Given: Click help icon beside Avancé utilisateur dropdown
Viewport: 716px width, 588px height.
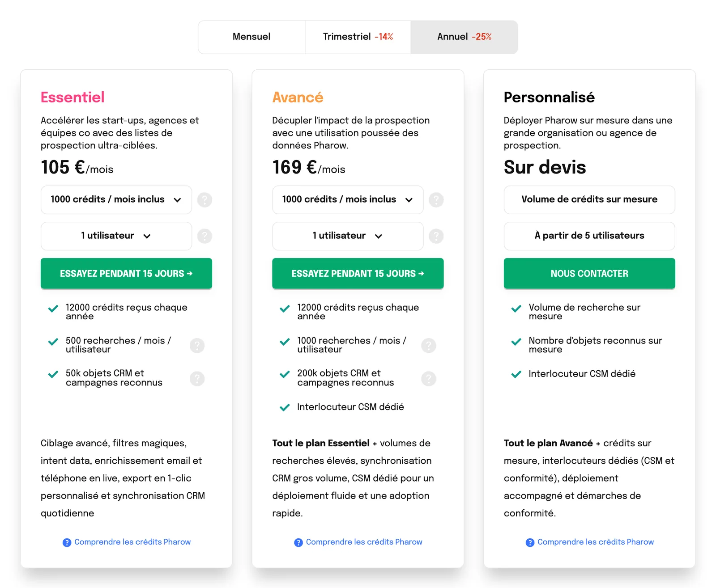Looking at the screenshot, I should coord(436,236).
